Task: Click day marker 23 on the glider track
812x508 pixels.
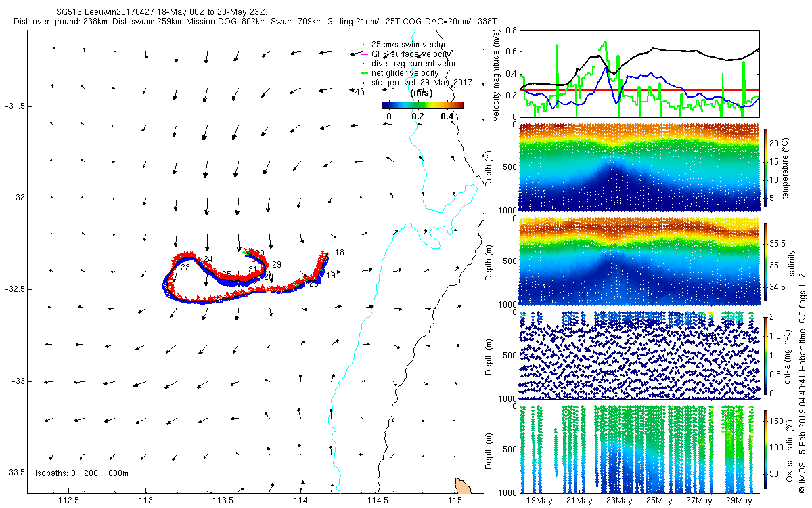Action: (x=185, y=268)
